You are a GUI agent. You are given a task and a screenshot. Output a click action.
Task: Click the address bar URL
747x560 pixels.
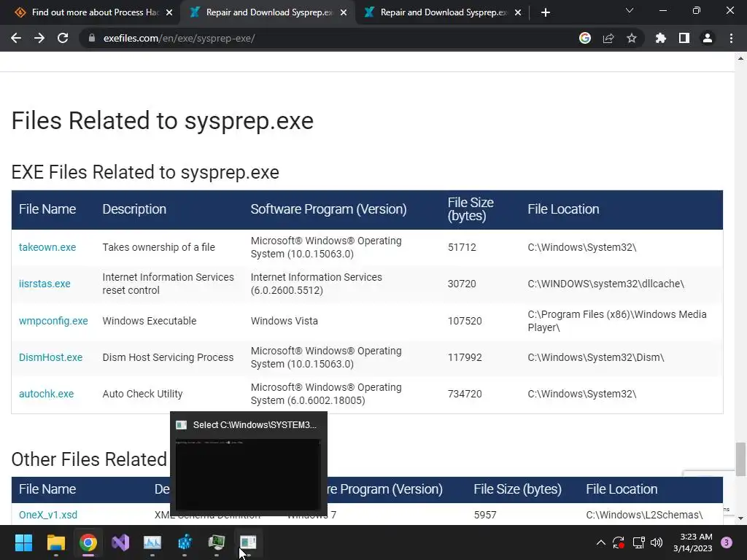coord(179,38)
